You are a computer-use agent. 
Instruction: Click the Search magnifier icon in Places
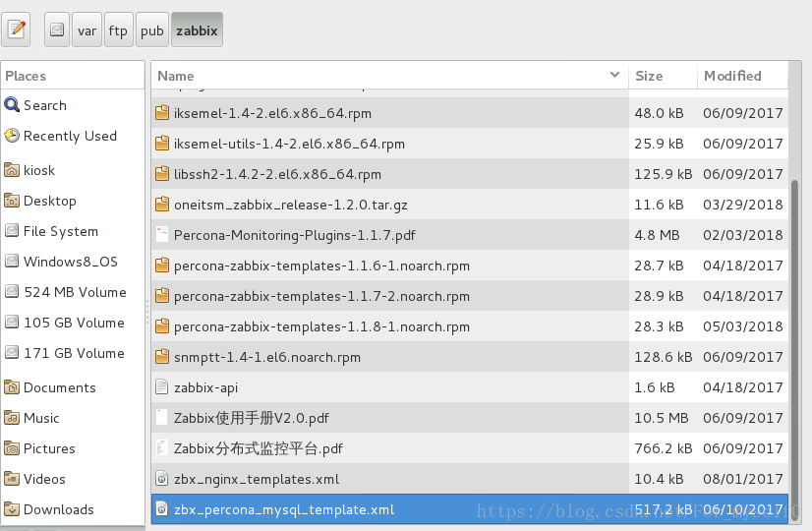pos(12,105)
